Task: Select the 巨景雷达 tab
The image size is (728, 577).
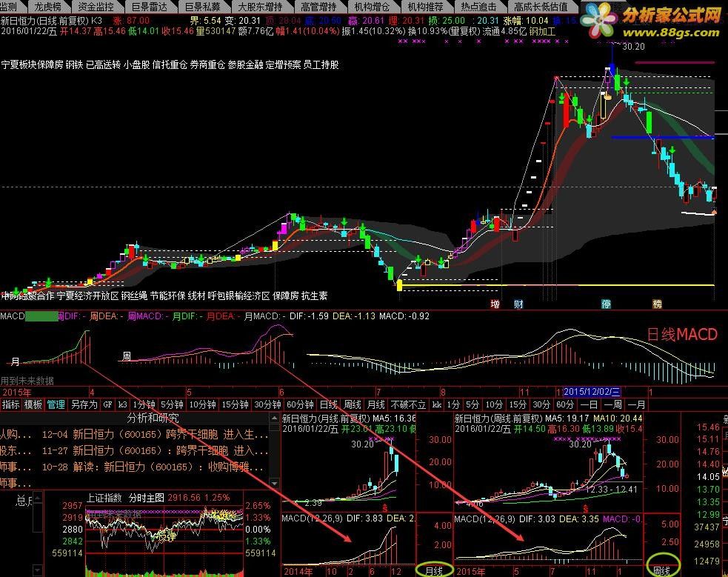Action: click(149, 7)
